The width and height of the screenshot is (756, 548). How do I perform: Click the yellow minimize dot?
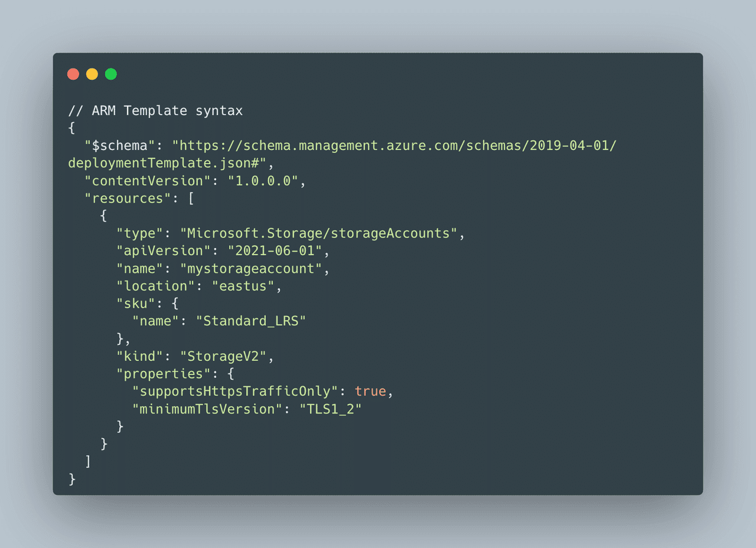point(92,74)
